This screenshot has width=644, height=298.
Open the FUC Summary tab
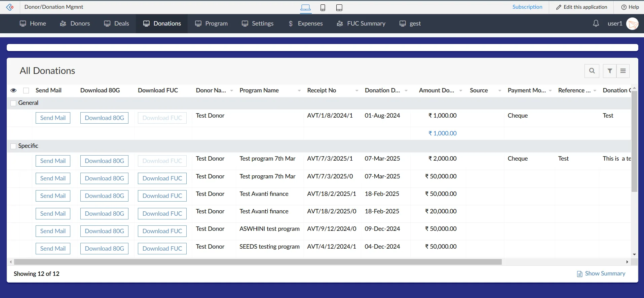[x=361, y=24]
